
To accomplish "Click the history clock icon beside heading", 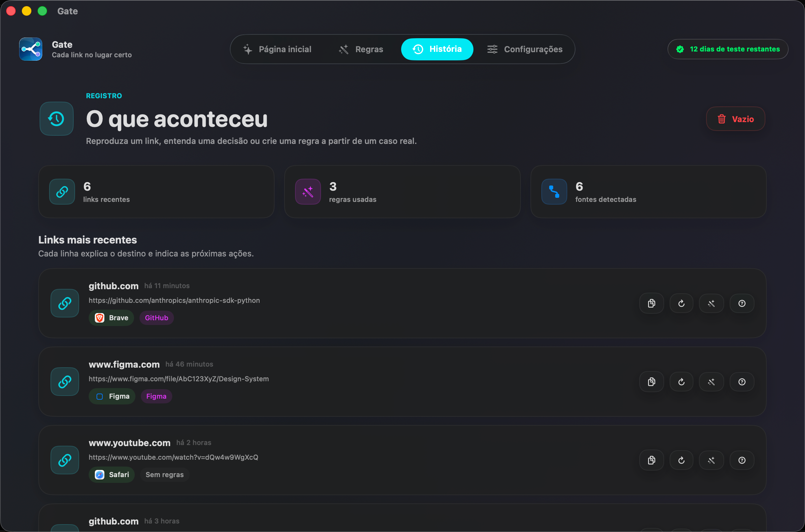I will 57,119.
